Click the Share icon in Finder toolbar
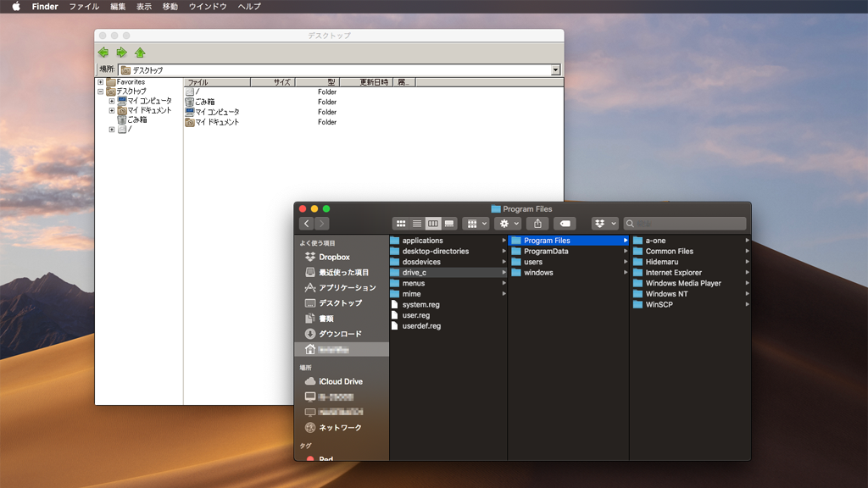 coord(537,224)
